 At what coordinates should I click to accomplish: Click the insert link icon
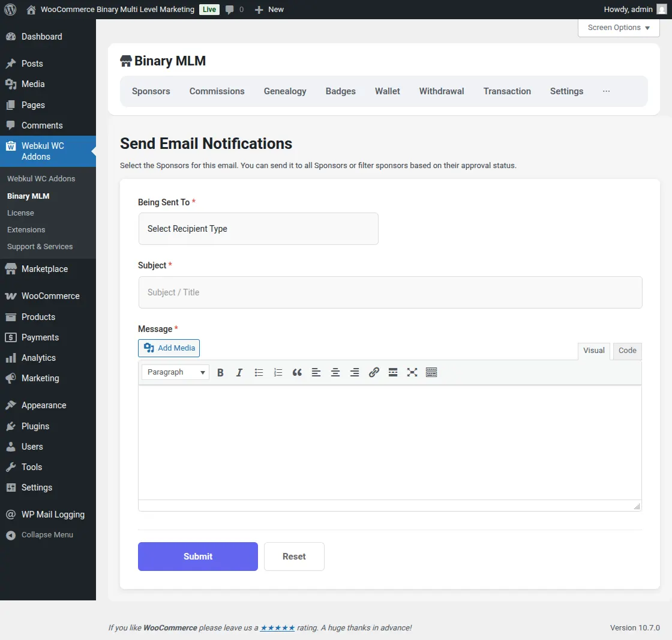coord(374,372)
